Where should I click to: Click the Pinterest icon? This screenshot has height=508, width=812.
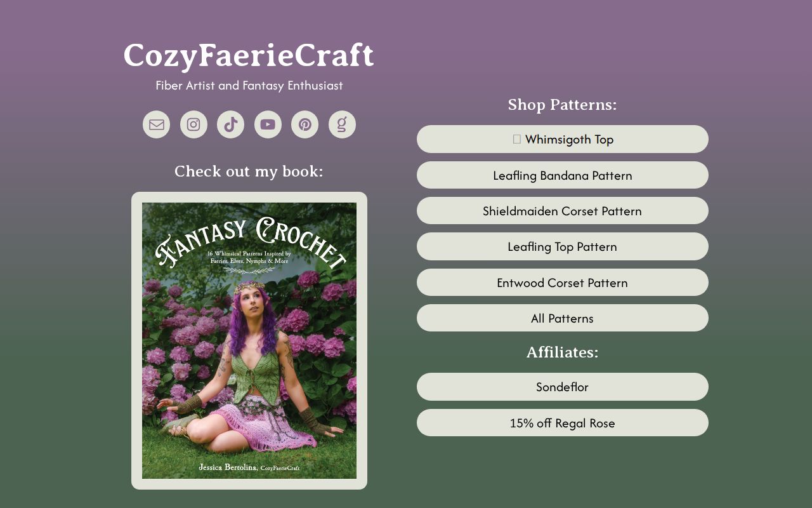[305, 124]
